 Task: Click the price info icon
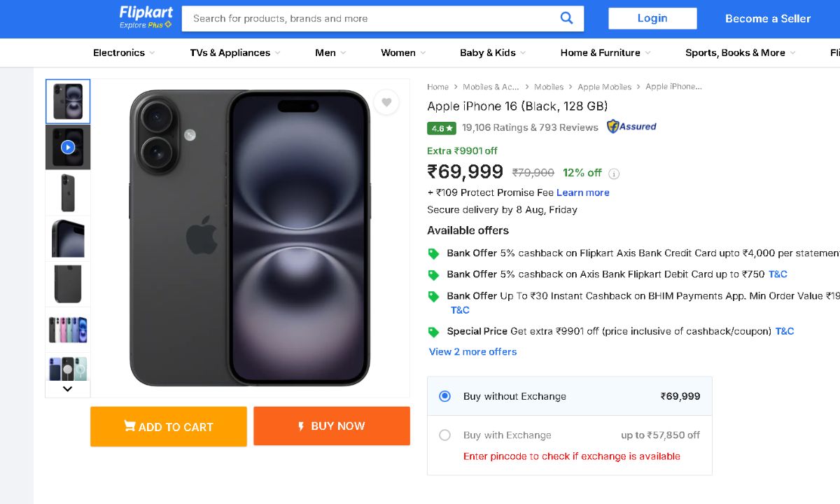614,174
